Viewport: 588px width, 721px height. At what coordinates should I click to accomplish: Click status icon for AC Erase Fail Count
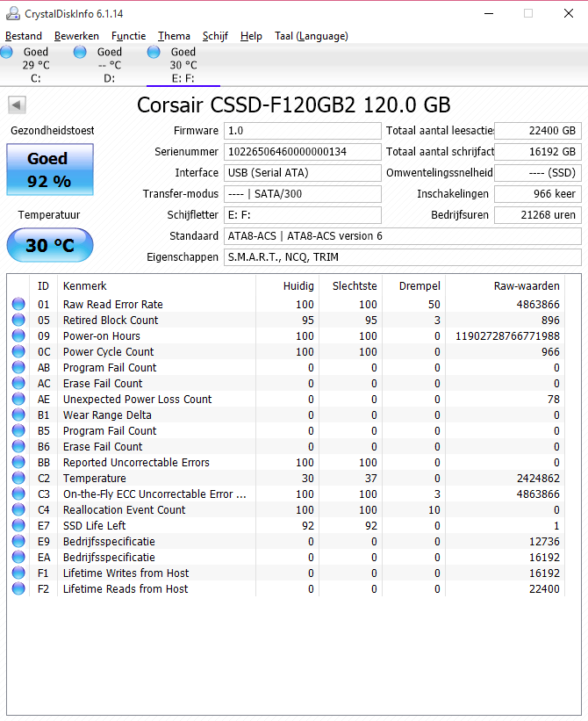tap(18, 383)
